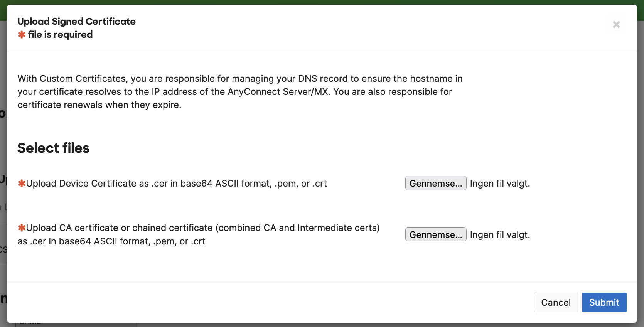Click the green header bar behind the dialog
This screenshot has width=644, height=327.
(x=322, y=2)
